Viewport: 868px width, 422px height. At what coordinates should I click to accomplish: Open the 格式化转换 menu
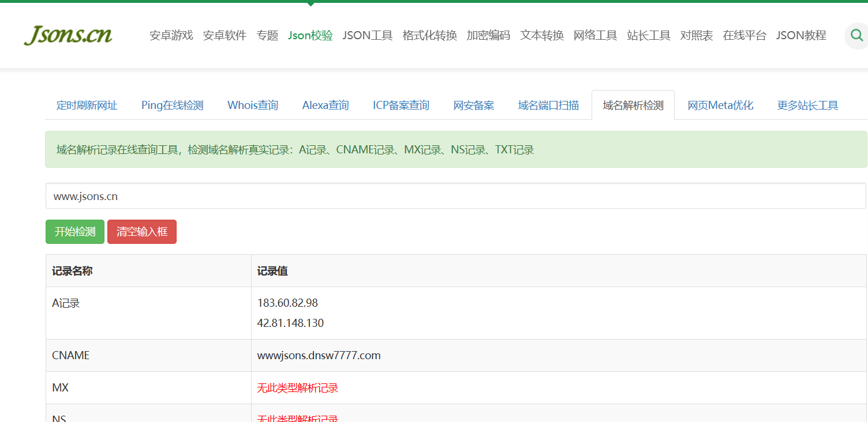coord(429,36)
